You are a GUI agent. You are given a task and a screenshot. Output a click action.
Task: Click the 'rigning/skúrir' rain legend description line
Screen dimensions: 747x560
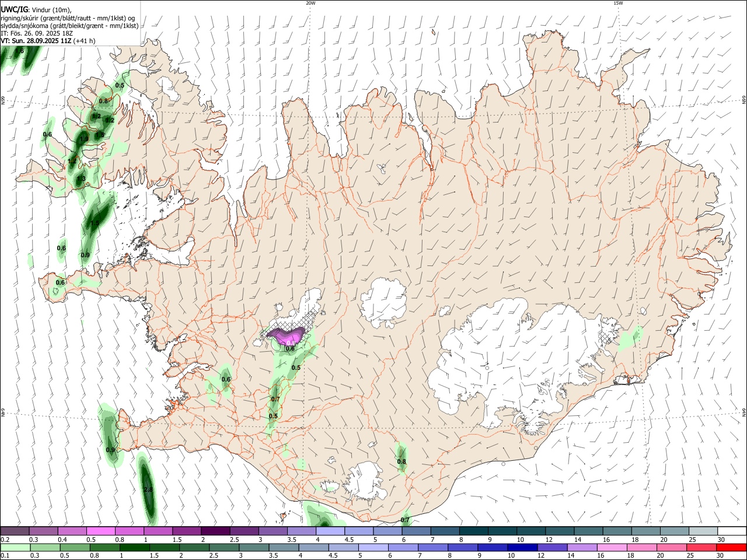tap(68, 17)
